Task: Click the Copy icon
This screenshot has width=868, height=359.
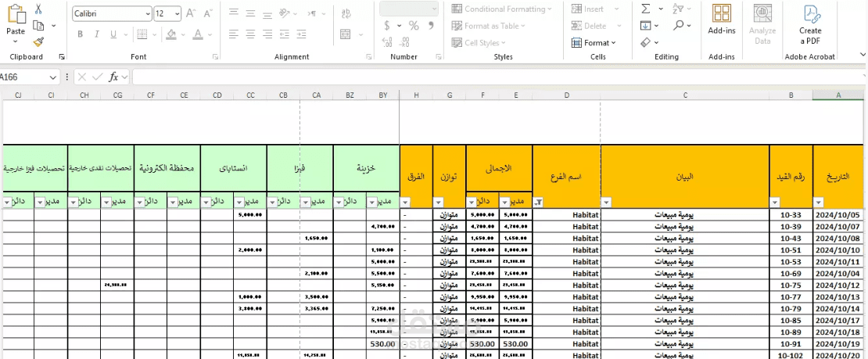Action: pyautogui.click(x=38, y=26)
